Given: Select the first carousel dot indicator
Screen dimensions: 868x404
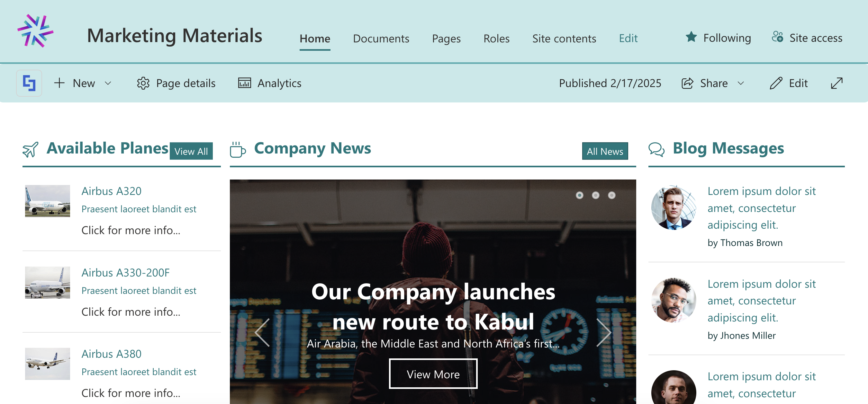Looking at the screenshot, I should click(x=580, y=195).
